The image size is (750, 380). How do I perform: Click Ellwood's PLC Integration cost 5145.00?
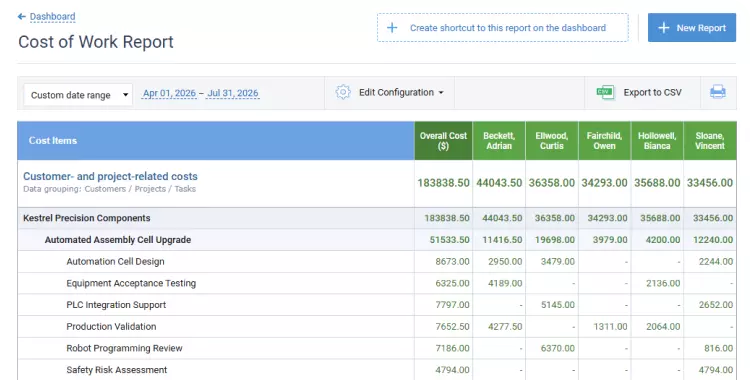pos(558,305)
